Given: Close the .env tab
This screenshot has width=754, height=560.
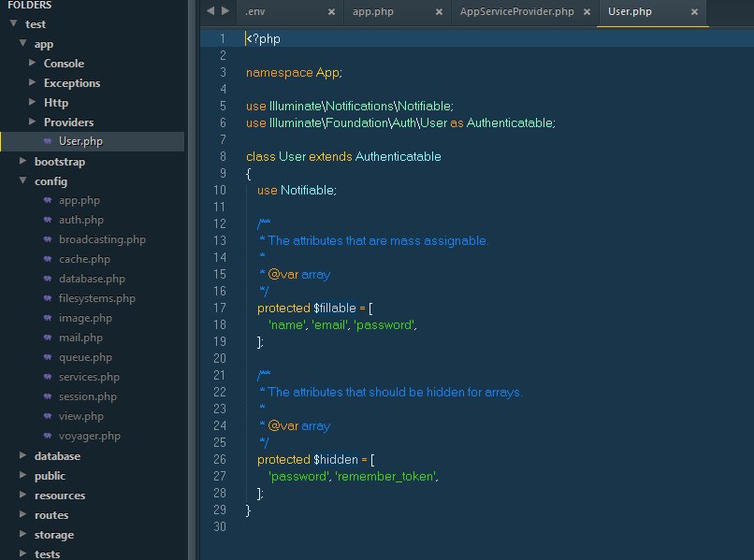Looking at the screenshot, I should [331, 12].
